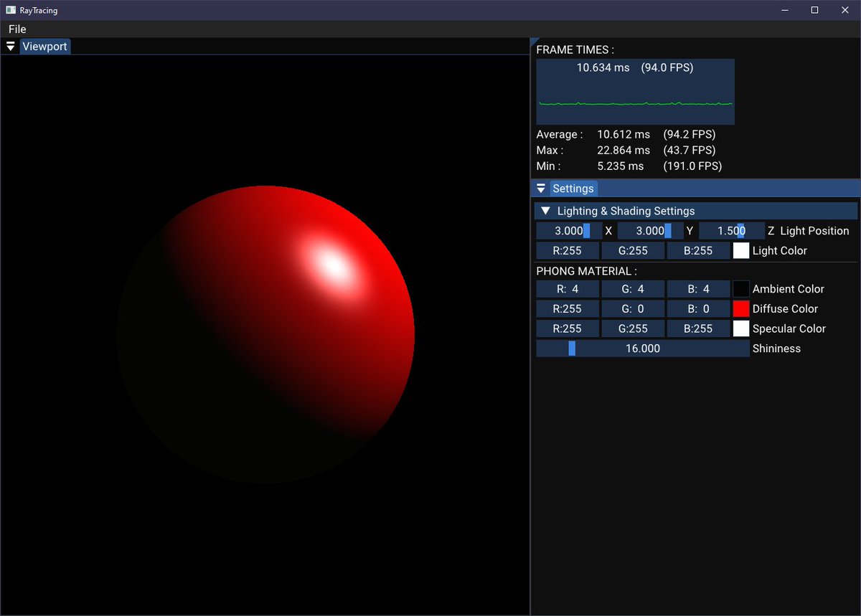
Task: Collapse the Settings panel with its arrow
Action: click(x=541, y=189)
